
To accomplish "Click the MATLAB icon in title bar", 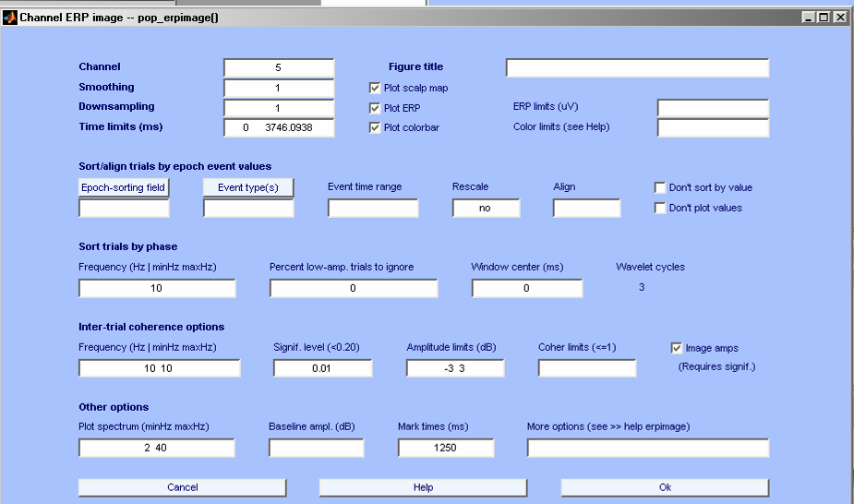I will [10, 18].
